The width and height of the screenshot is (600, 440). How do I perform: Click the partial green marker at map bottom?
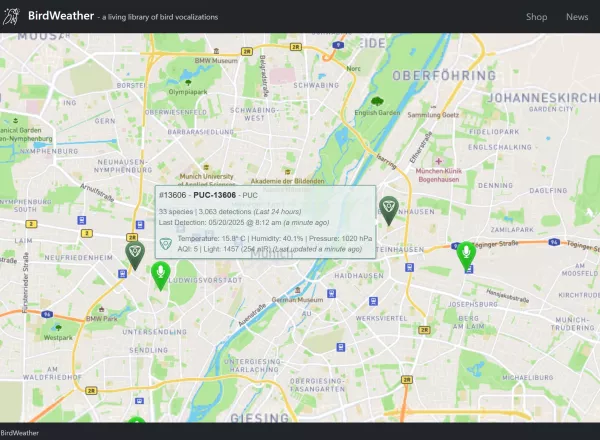coord(135,428)
